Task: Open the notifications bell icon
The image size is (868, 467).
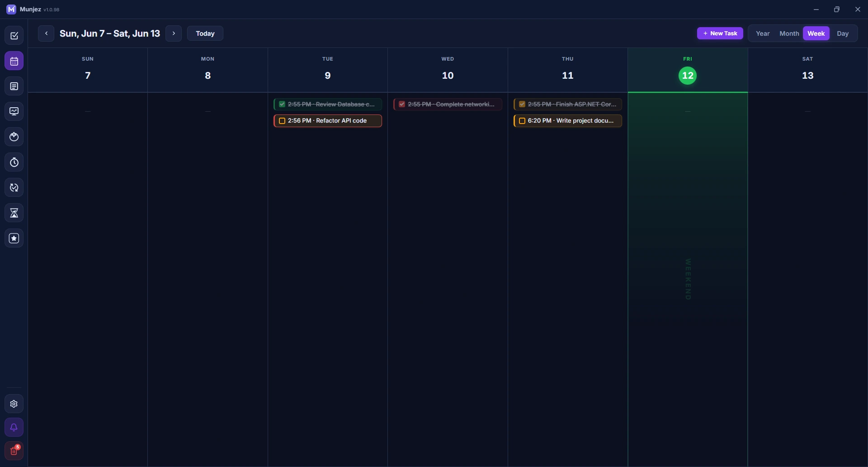Action: click(x=14, y=428)
